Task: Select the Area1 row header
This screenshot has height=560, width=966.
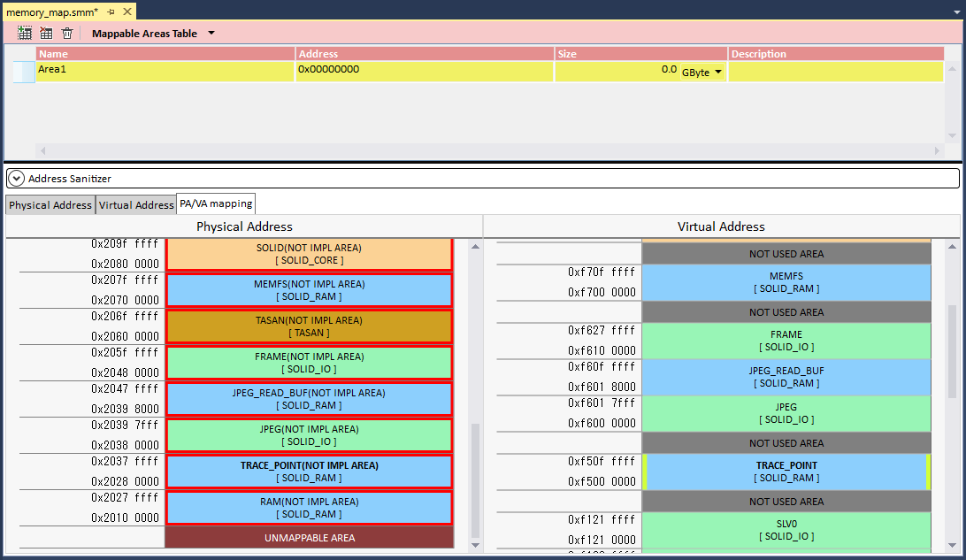Action: click(x=24, y=72)
